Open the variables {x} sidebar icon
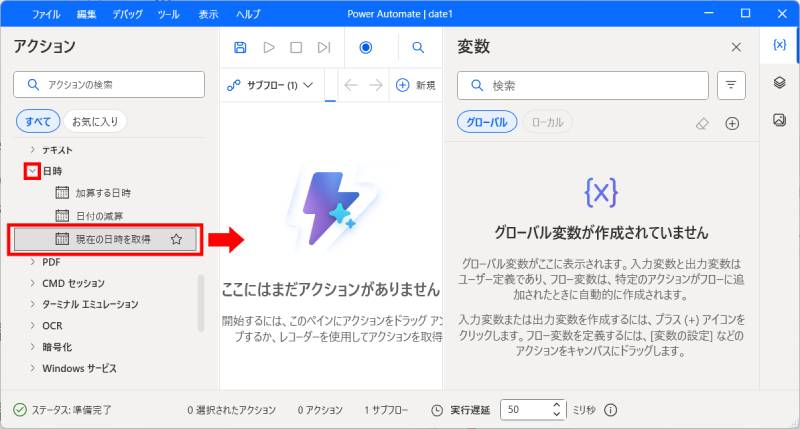The width and height of the screenshot is (800, 429). [779, 45]
